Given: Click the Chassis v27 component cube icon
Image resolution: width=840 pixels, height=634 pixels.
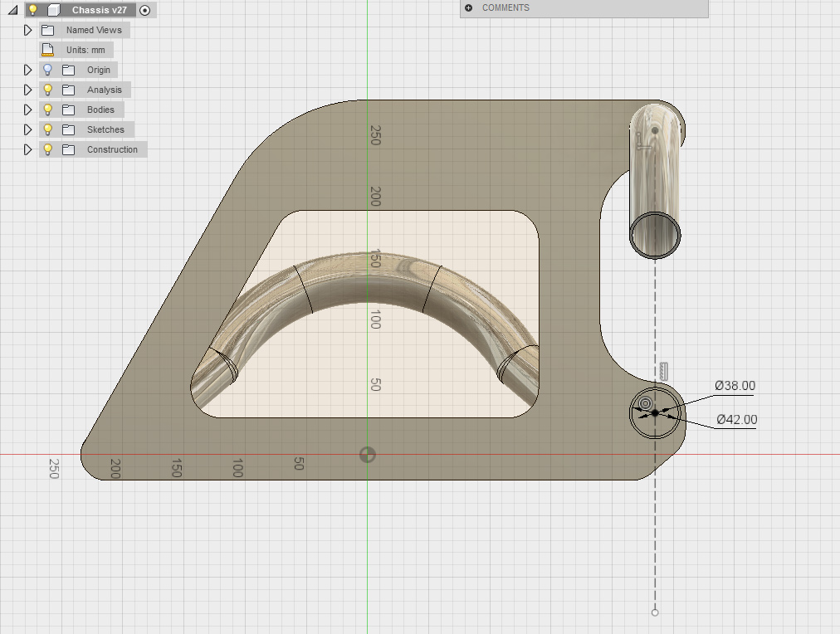Looking at the screenshot, I should tap(54, 10).
